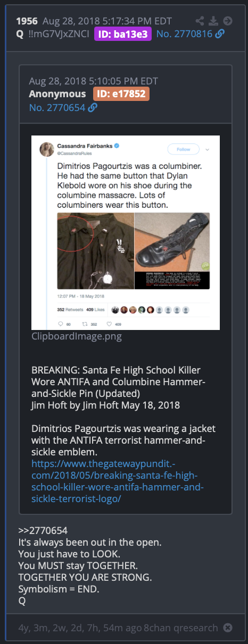Click the share icon in post header

[200, 21]
